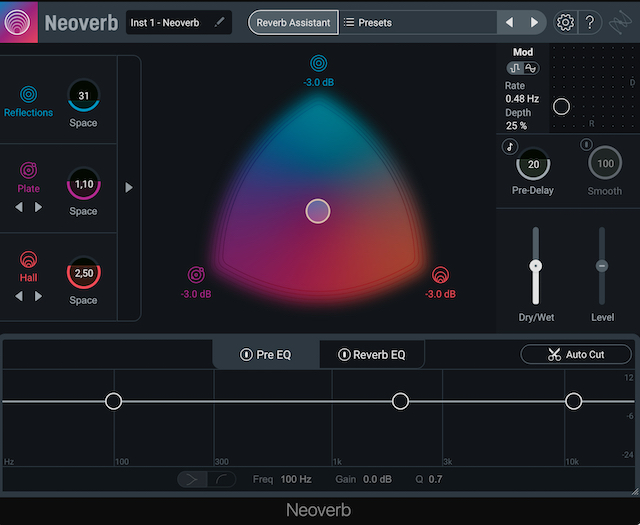Click the Auto Cut button
Viewport: 640px width, 525px height.
pyautogui.click(x=576, y=354)
